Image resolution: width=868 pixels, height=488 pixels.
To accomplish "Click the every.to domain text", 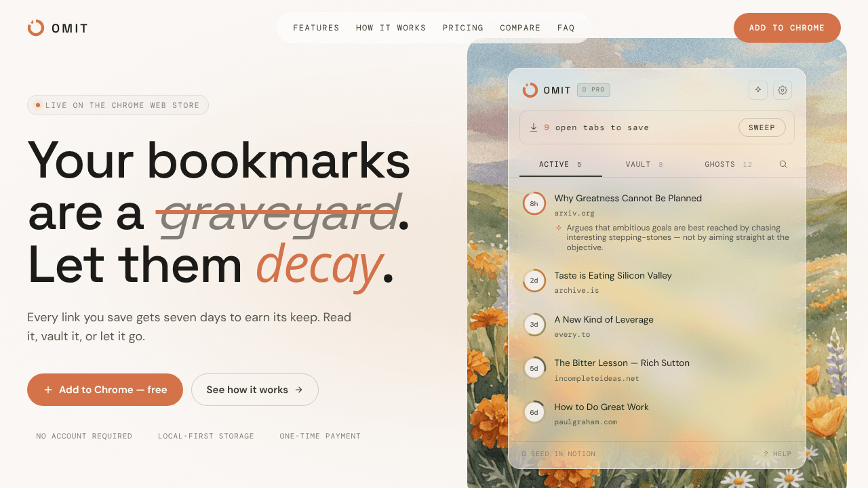I will (x=572, y=335).
